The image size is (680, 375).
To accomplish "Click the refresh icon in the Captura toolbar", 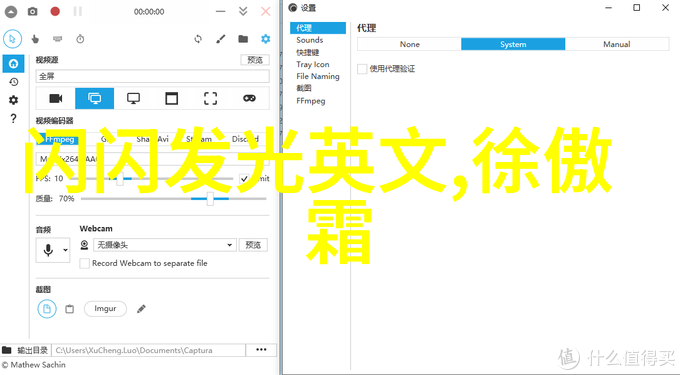I will pyautogui.click(x=198, y=39).
